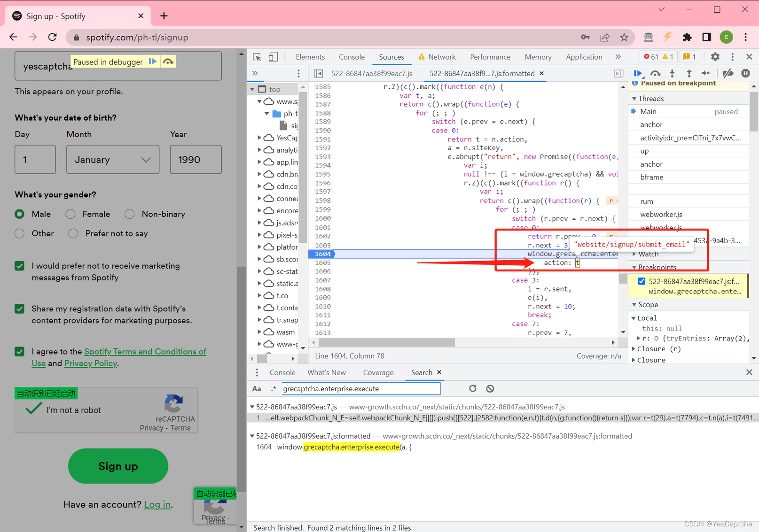Expand the YesCap tree node
The width and height of the screenshot is (759, 532).
259,138
